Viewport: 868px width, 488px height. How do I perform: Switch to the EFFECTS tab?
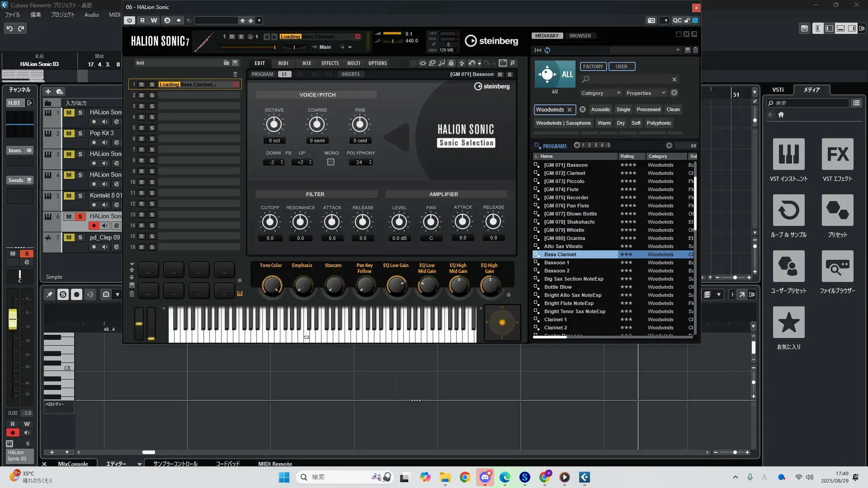(330, 63)
